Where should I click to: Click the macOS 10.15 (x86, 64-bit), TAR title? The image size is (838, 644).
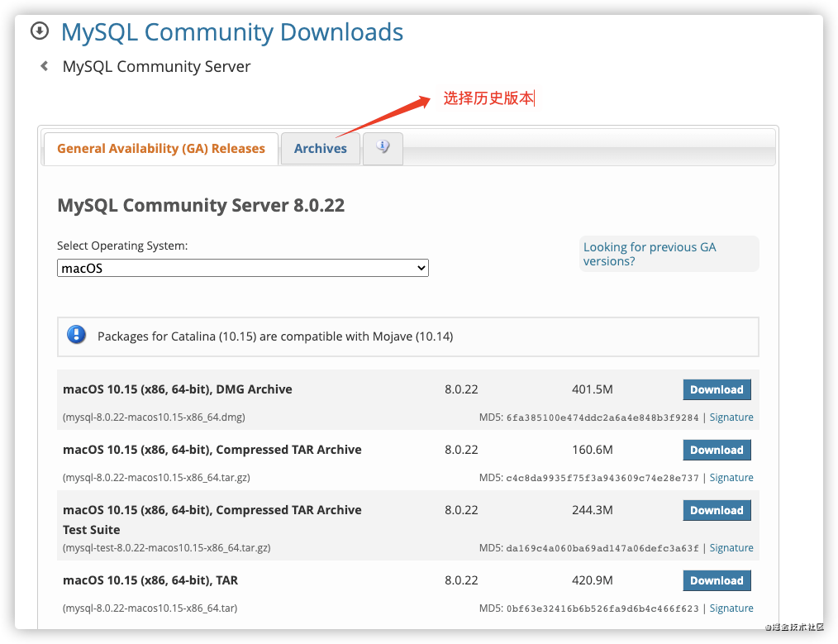(x=150, y=580)
